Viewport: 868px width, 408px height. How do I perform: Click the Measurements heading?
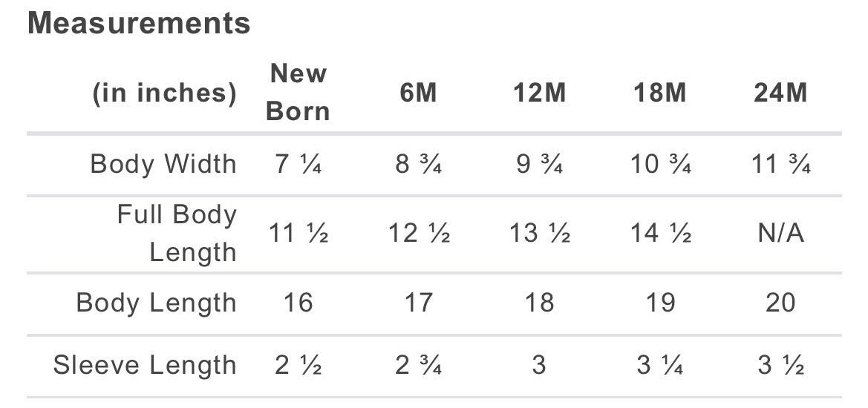pyautogui.click(x=139, y=24)
